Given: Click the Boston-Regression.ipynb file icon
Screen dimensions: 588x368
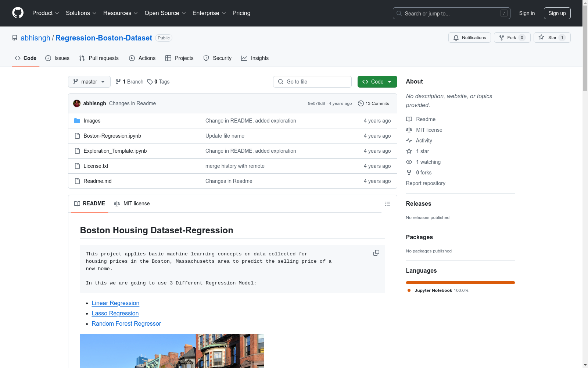Looking at the screenshot, I should click(x=77, y=136).
